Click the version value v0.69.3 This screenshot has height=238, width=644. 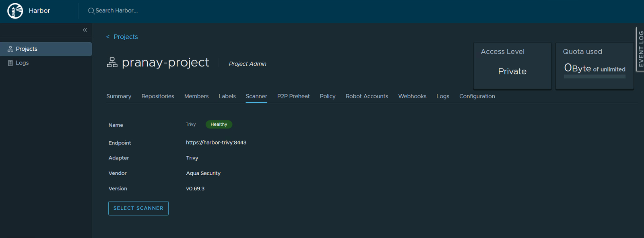coord(195,188)
